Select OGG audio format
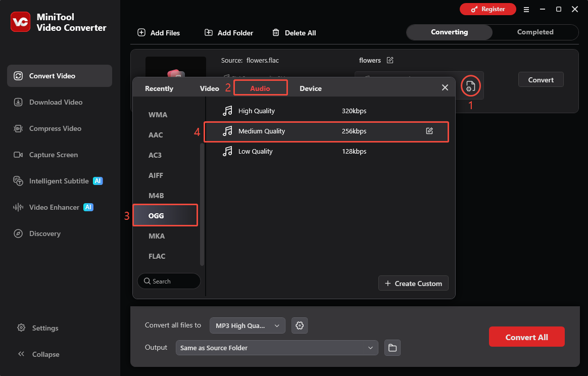588x376 pixels. [165, 215]
